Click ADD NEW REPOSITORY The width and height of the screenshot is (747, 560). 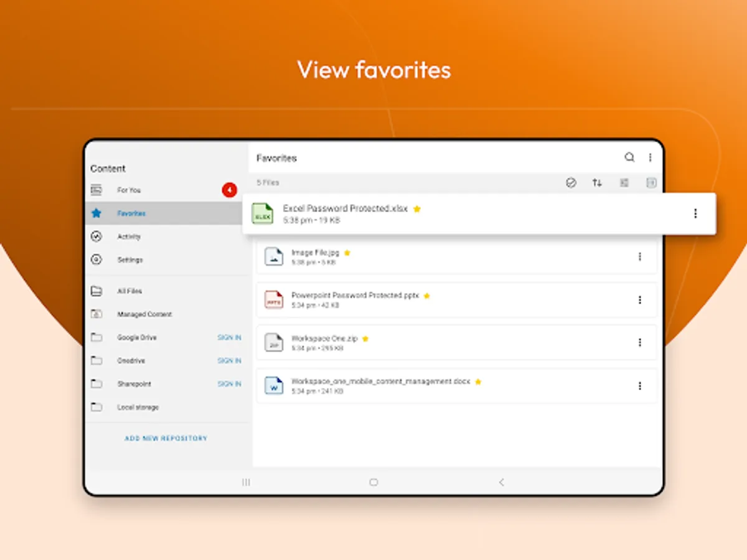coord(166,438)
